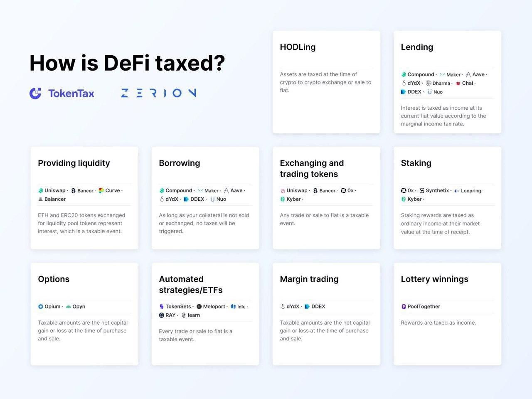Click the Opium icon
Viewport: 532px width, 399px height.
[41, 306]
